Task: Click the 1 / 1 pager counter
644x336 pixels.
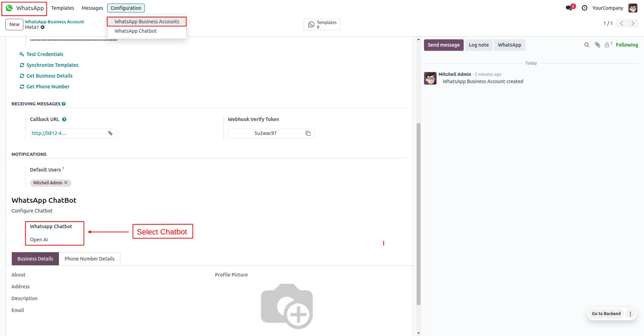Action: 608,23
